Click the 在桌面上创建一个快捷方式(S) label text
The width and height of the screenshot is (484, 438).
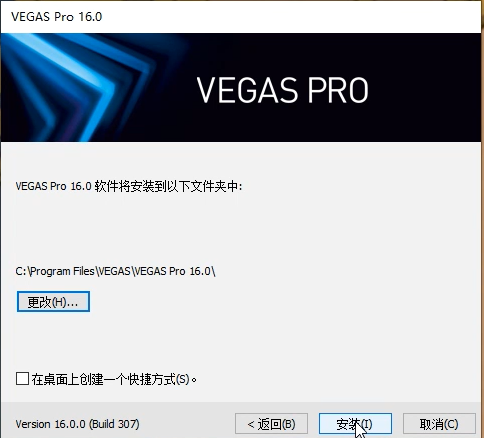[x=114, y=379]
